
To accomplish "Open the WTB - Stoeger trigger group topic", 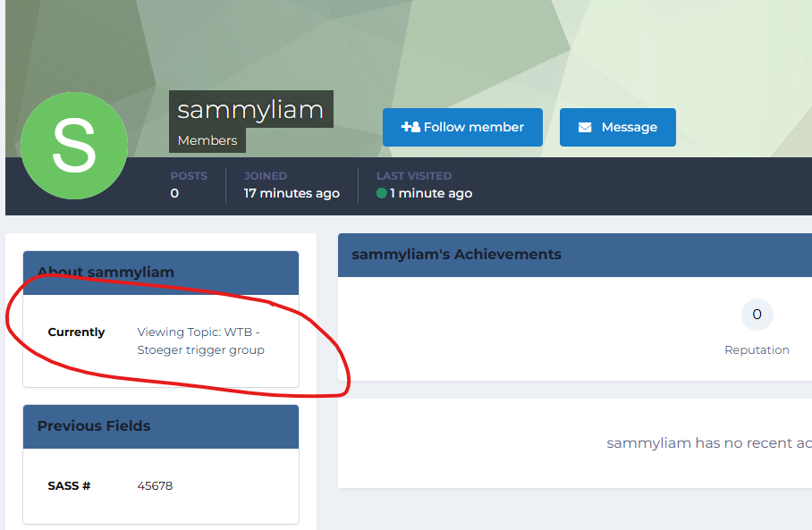I will point(200,341).
